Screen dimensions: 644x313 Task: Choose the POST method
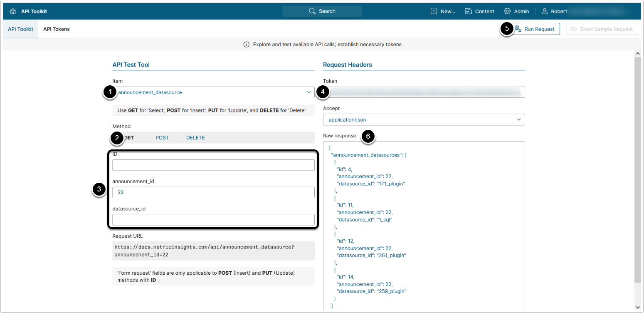tap(162, 138)
